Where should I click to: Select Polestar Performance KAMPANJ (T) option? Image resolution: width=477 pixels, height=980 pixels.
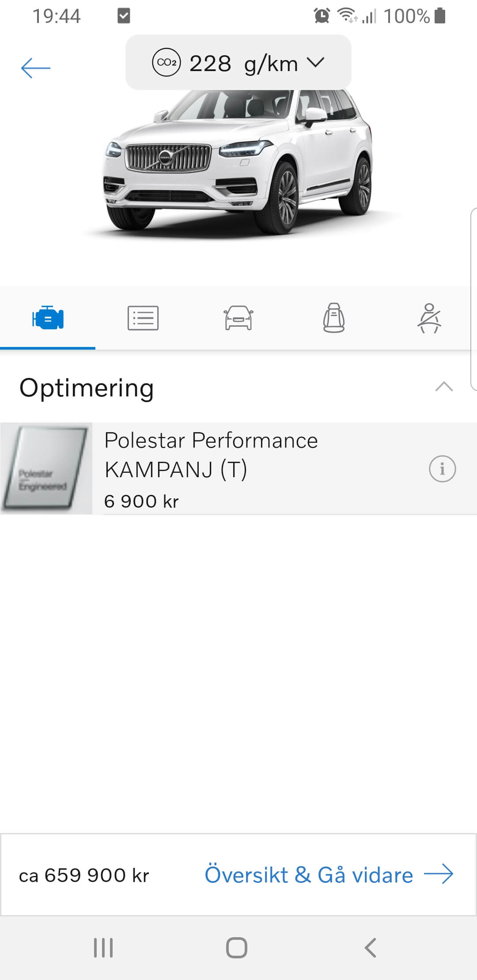tap(238, 468)
